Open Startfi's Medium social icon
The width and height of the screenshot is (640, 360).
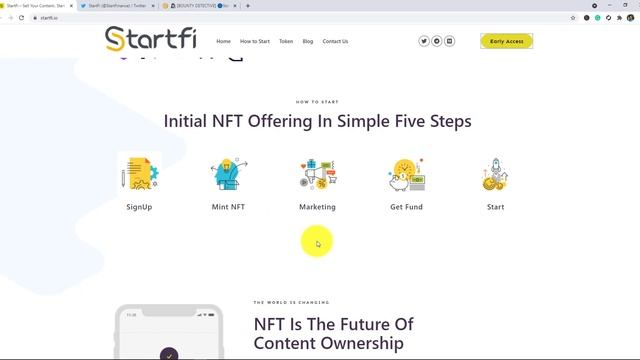point(449,41)
